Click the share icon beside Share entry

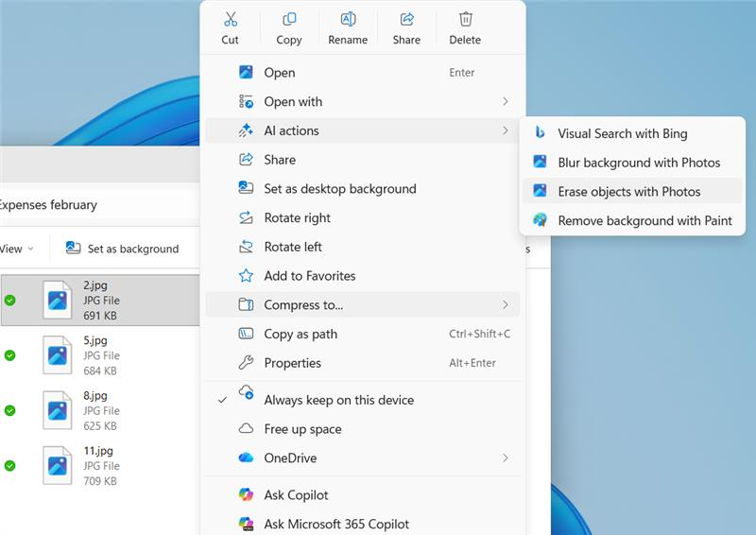pyautogui.click(x=246, y=160)
